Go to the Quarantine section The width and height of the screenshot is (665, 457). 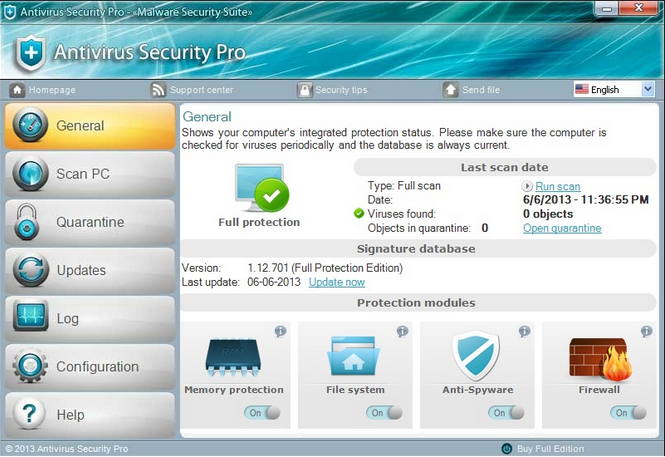click(90, 222)
